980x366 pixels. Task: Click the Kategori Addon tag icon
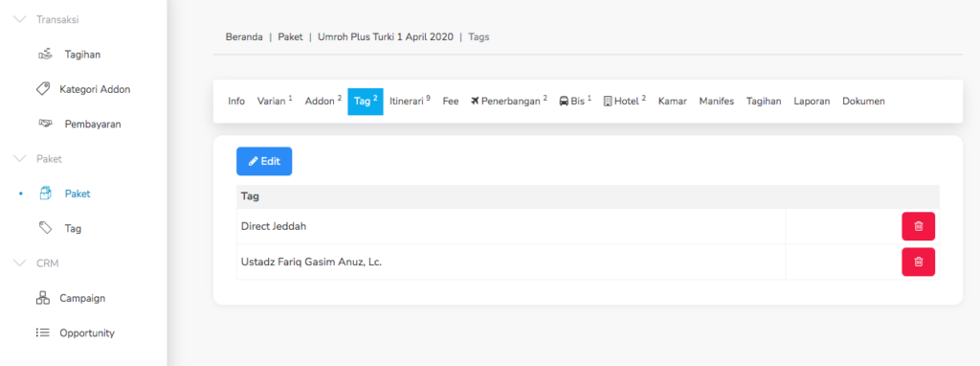click(42, 89)
